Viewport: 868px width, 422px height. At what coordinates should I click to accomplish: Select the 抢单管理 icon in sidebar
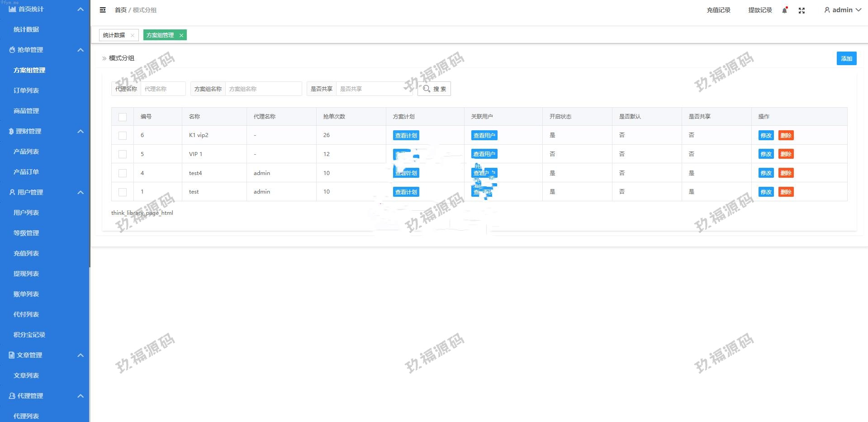click(11, 50)
